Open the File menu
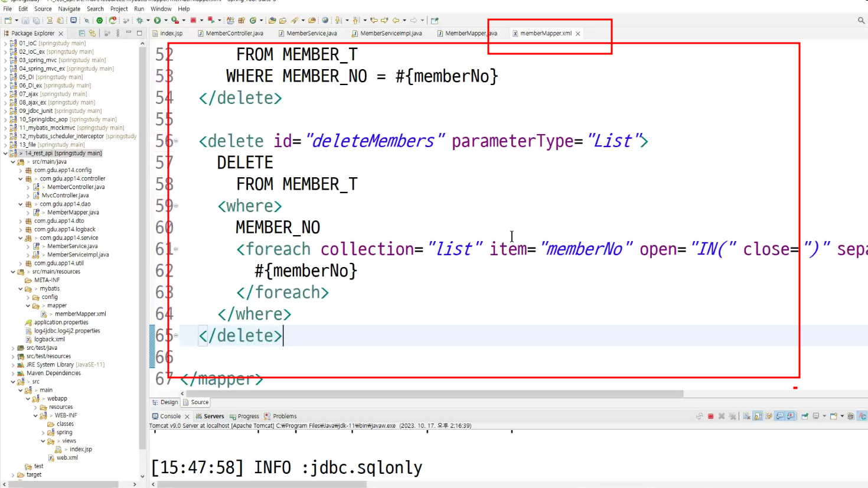868x488 pixels. point(8,9)
